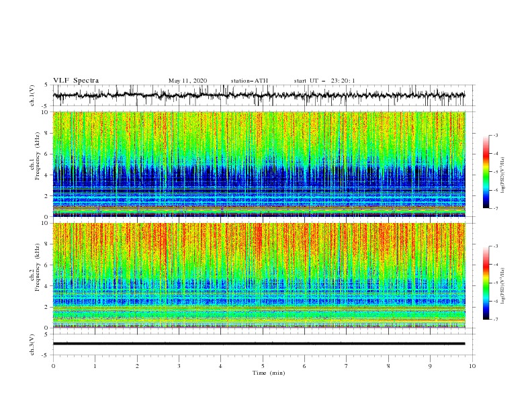Click the ch.2 spectrogram color bar
532x411 pixels.
point(486,283)
